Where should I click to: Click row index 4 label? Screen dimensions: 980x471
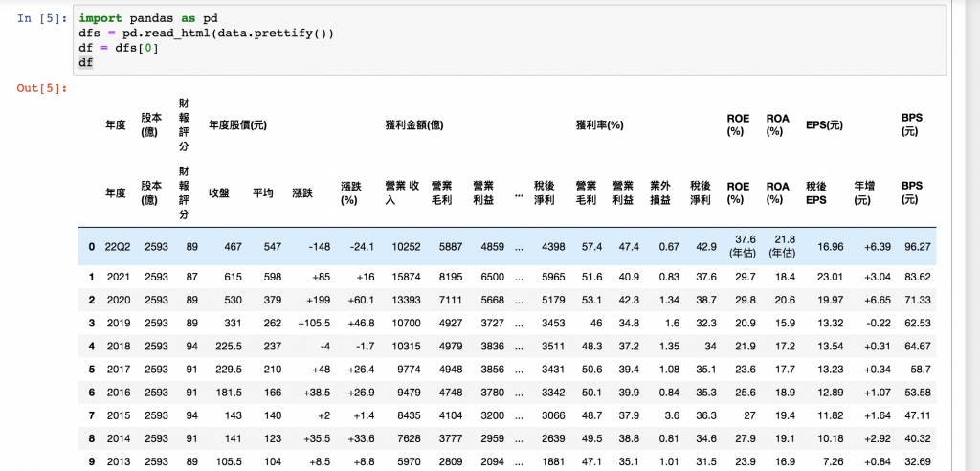91,346
